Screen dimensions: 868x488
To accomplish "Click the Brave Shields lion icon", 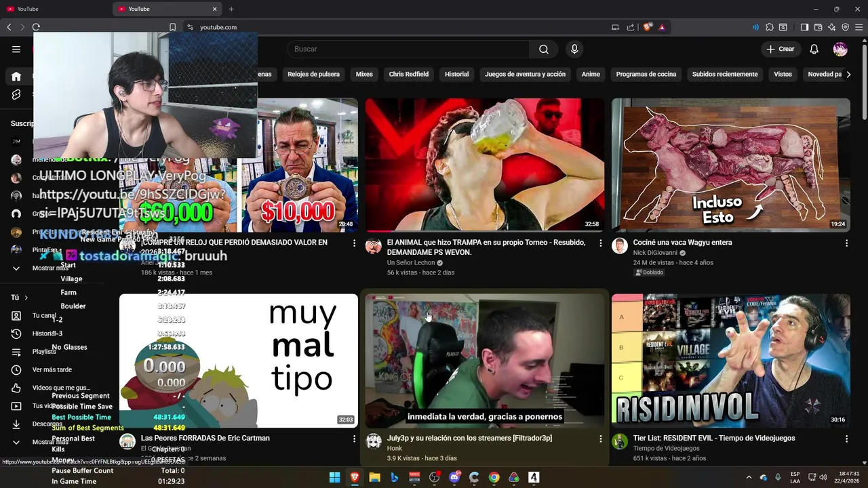I will click(648, 27).
